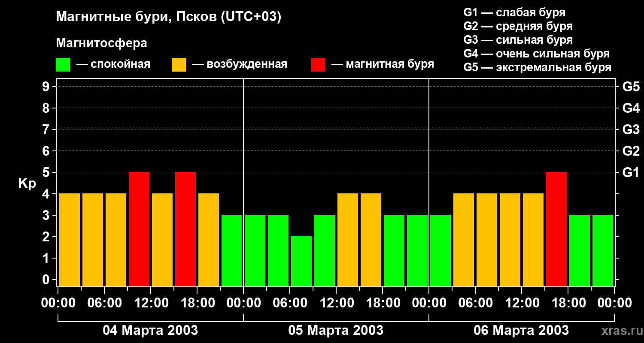Click the 'Kp' axis label
The width and height of the screenshot is (644, 343).
27,184
